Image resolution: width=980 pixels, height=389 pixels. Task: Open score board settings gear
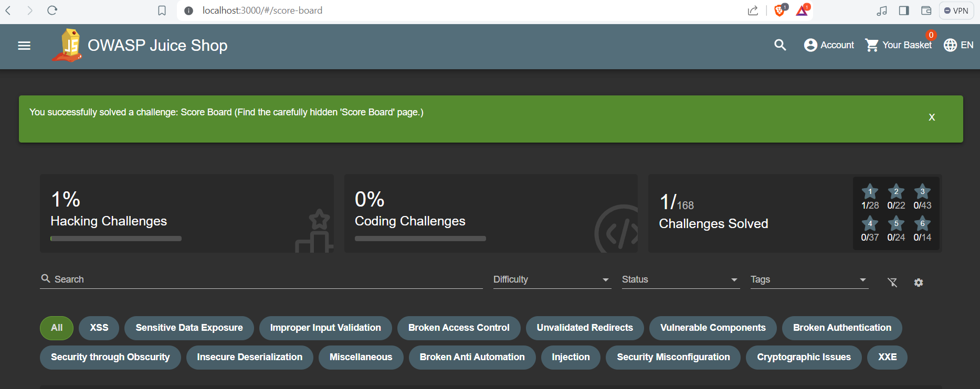[918, 283]
